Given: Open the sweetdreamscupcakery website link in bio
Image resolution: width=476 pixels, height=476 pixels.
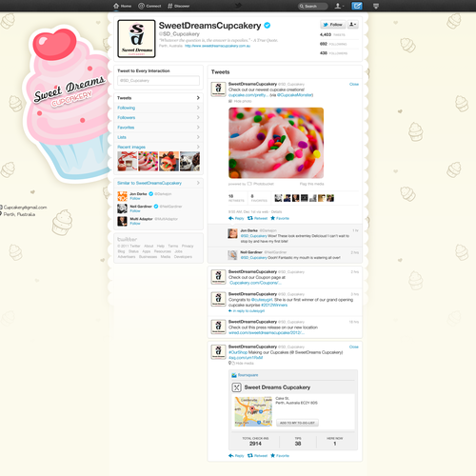Looking at the screenshot, I should tap(217, 46).
